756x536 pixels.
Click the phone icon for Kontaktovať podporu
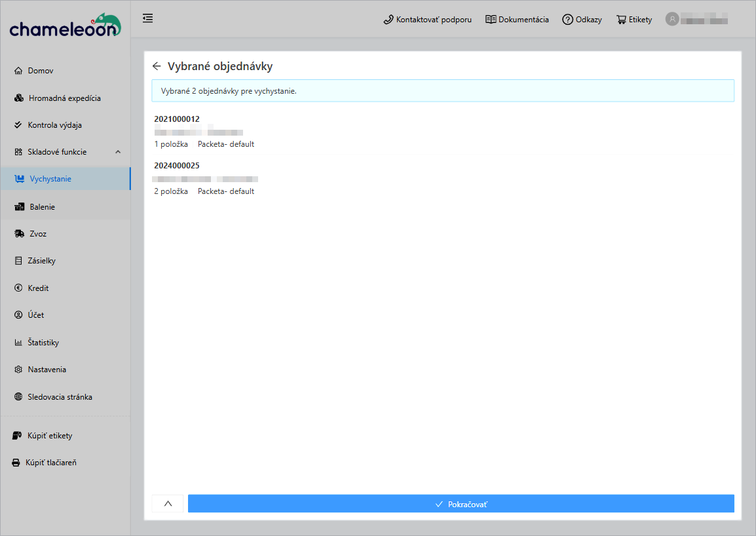pyautogui.click(x=388, y=20)
